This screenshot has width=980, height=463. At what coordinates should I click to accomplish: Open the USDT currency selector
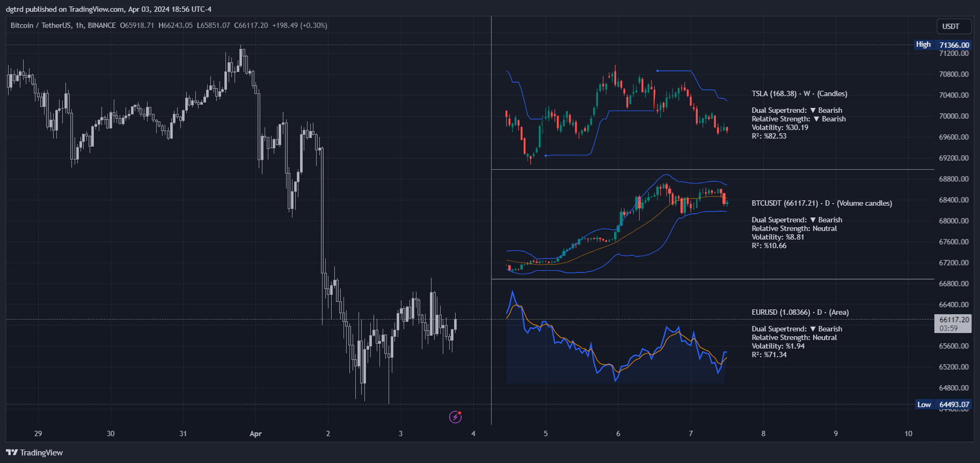(x=954, y=26)
